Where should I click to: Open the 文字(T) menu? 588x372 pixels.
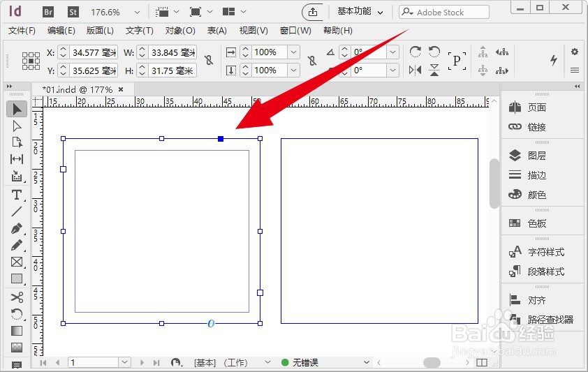click(139, 30)
